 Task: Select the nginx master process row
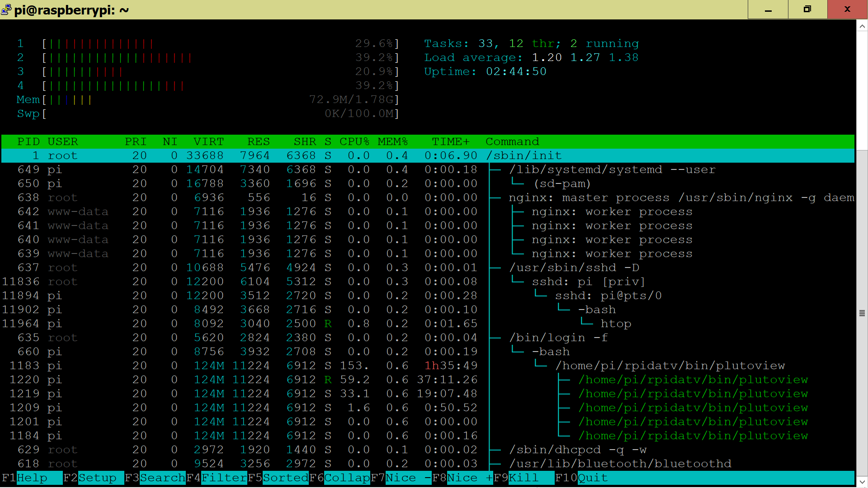(428, 197)
